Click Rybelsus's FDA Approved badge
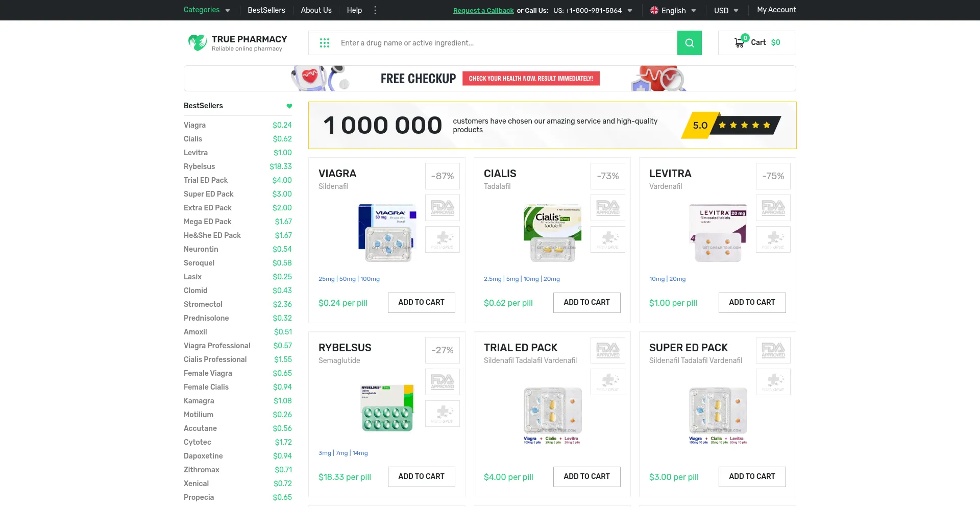 click(443, 382)
